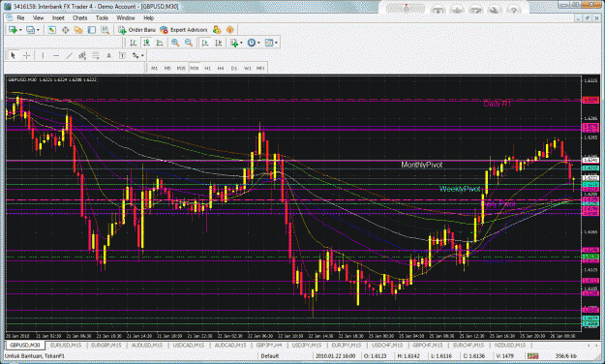Toggle the Market Watch window icon
The width and height of the screenshot is (605, 364).
(x=51, y=30)
